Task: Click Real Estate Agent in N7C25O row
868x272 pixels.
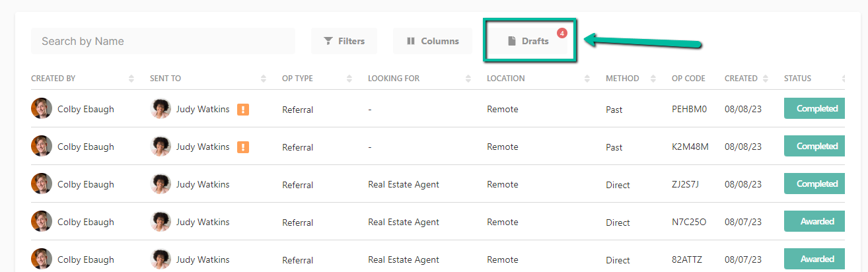Action: click(404, 222)
